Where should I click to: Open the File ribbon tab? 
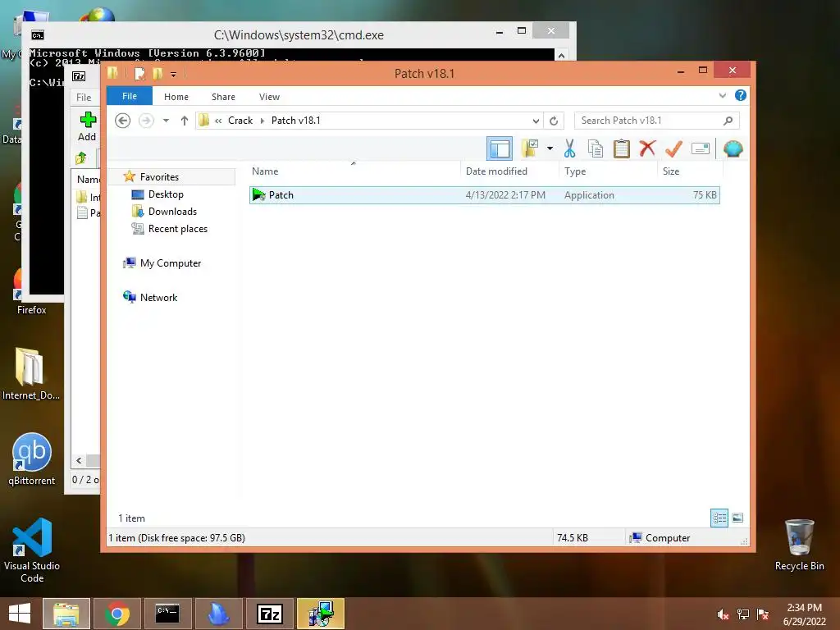click(x=130, y=97)
